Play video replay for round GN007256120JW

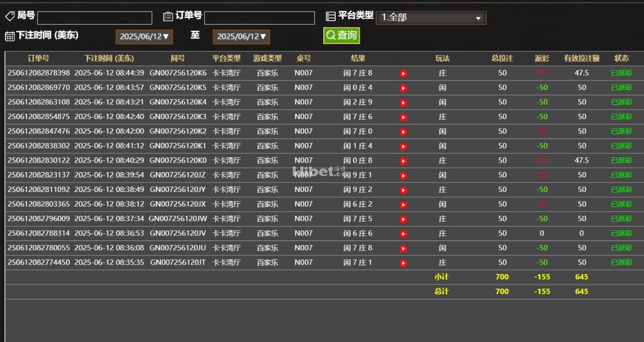403,219
